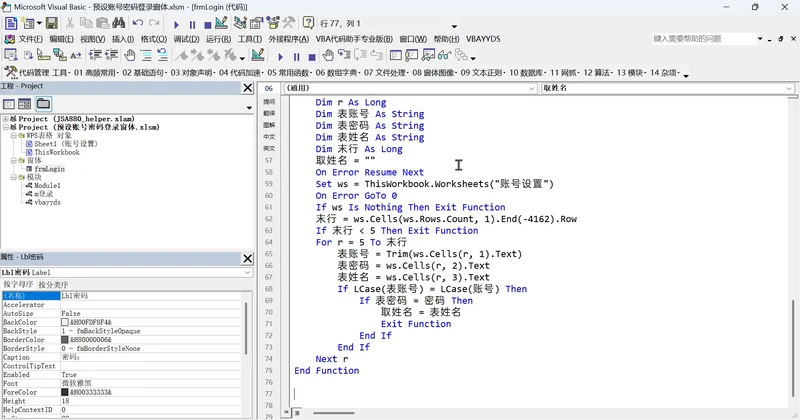
Task: Collapse the 模块 folder in the project tree
Action: pyautogui.click(x=14, y=177)
